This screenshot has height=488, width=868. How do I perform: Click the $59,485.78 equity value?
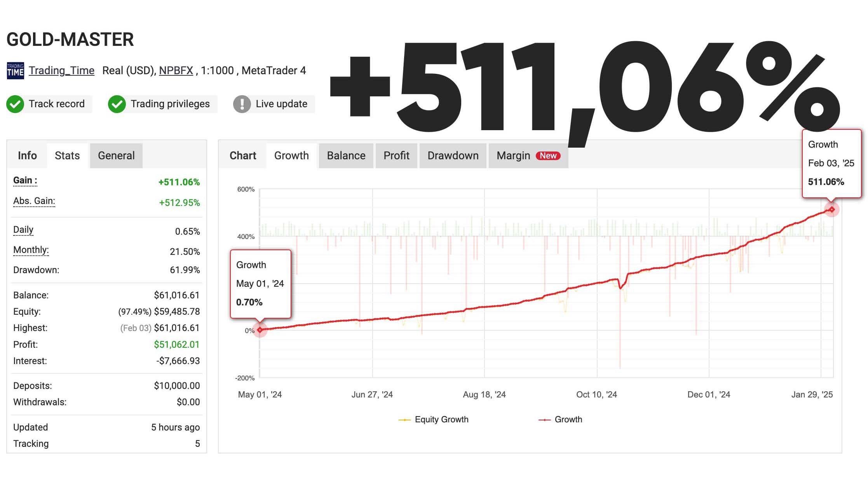click(x=177, y=312)
